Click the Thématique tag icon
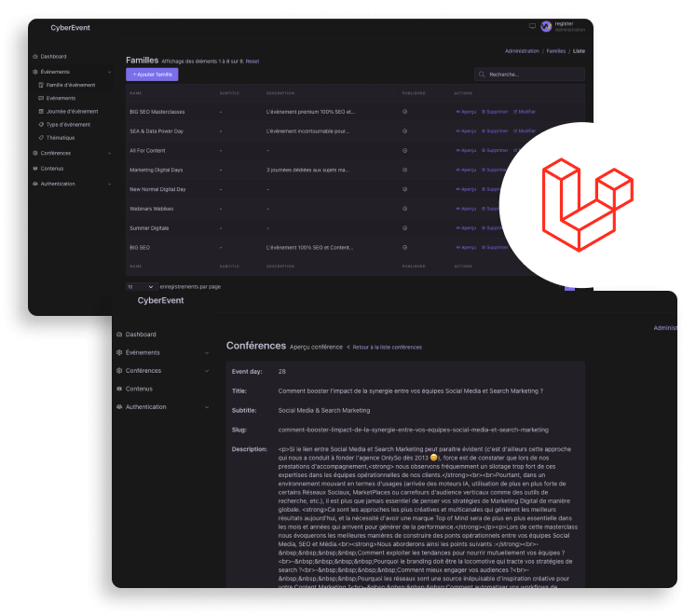 41,138
